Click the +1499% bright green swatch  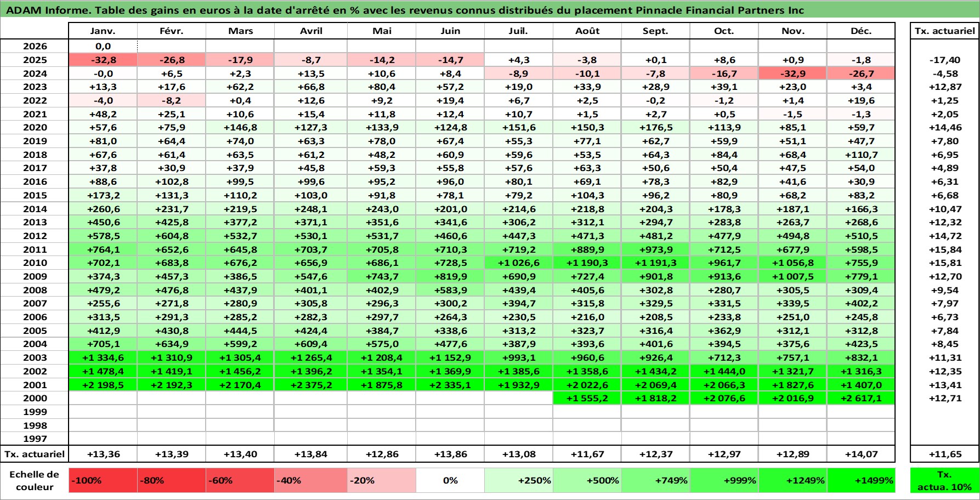(861, 480)
